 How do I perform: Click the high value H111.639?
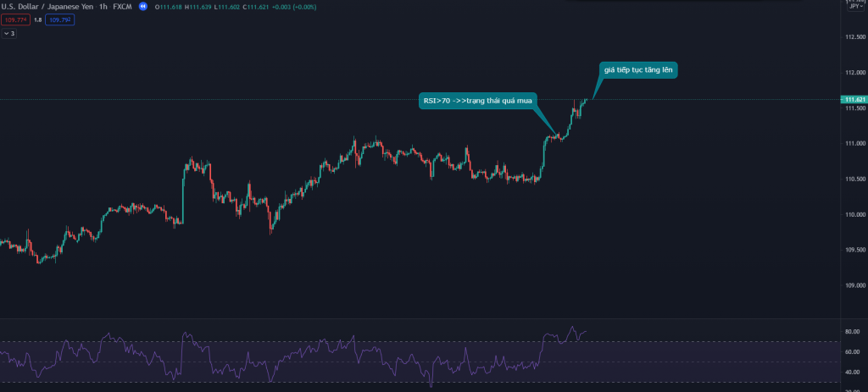(x=198, y=7)
